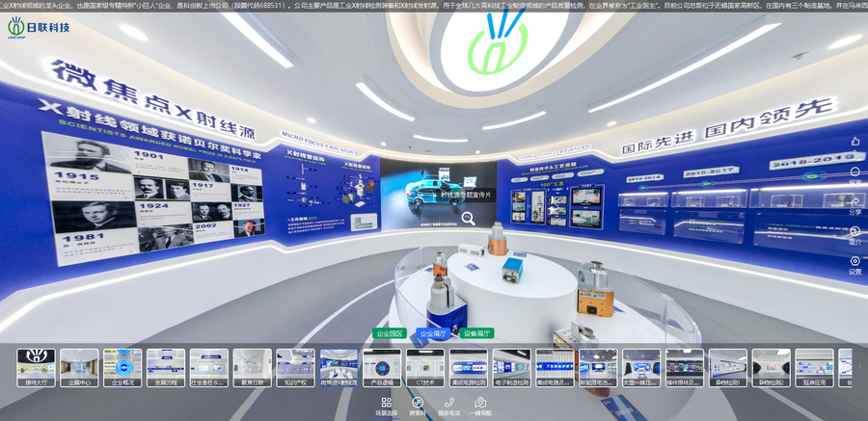Click the thumbs-up like icon
The image size is (868, 421).
(x=855, y=141)
